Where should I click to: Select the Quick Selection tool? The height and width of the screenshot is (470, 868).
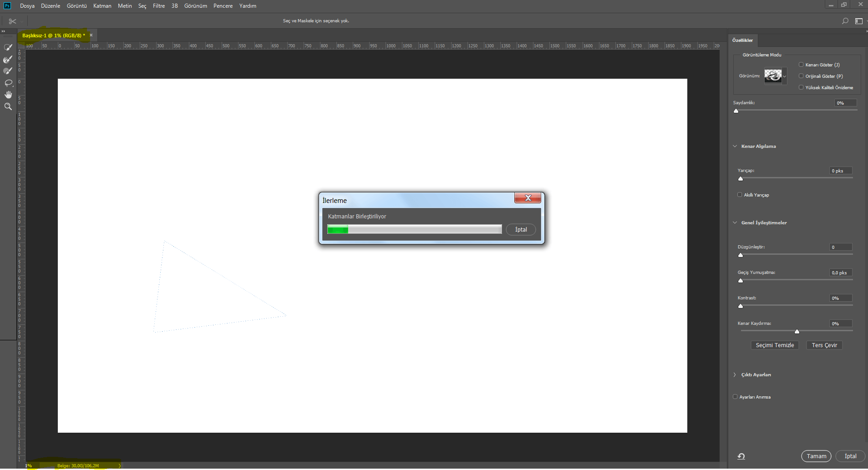coord(8,47)
